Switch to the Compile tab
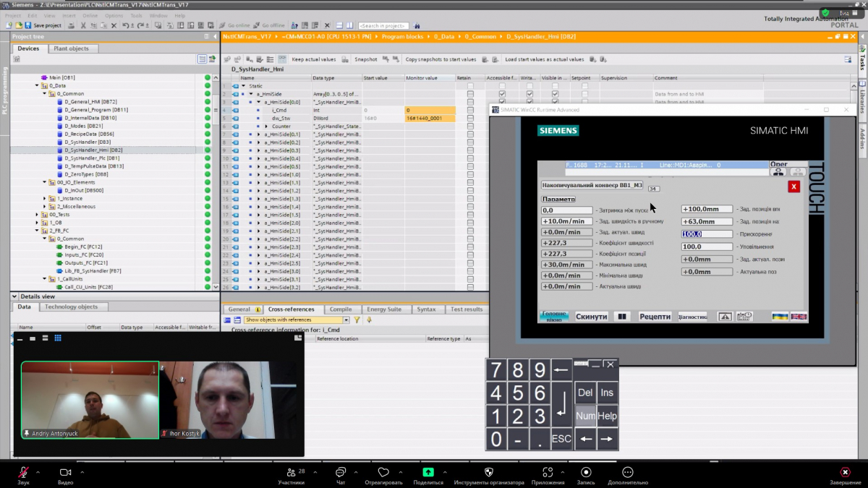Screen dimensions: 868x488 pos(341,309)
